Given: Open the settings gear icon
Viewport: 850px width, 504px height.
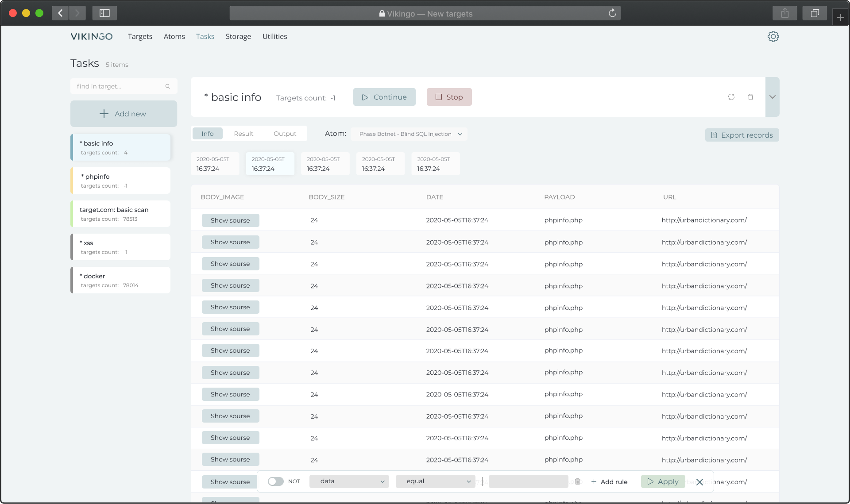Looking at the screenshot, I should (x=773, y=36).
